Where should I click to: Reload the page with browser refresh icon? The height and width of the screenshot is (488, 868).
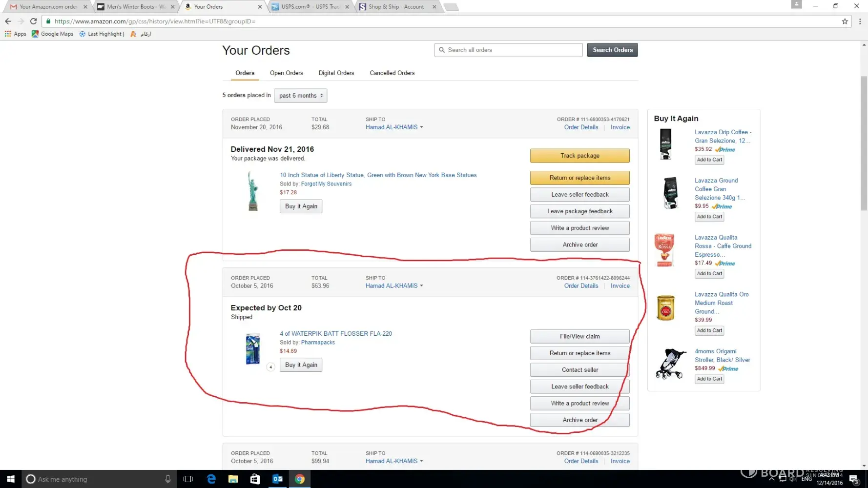33,21
